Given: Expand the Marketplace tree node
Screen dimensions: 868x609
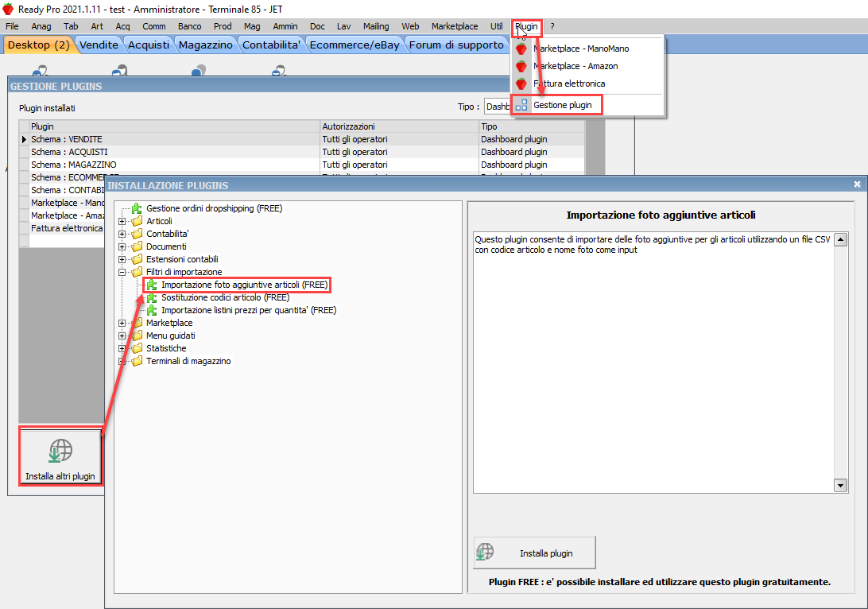Looking at the screenshot, I should coord(122,324).
